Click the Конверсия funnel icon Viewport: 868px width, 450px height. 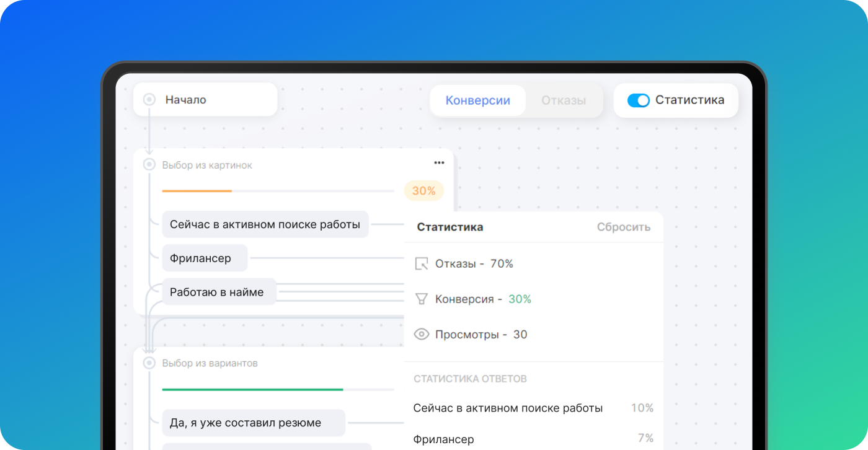pos(422,299)
